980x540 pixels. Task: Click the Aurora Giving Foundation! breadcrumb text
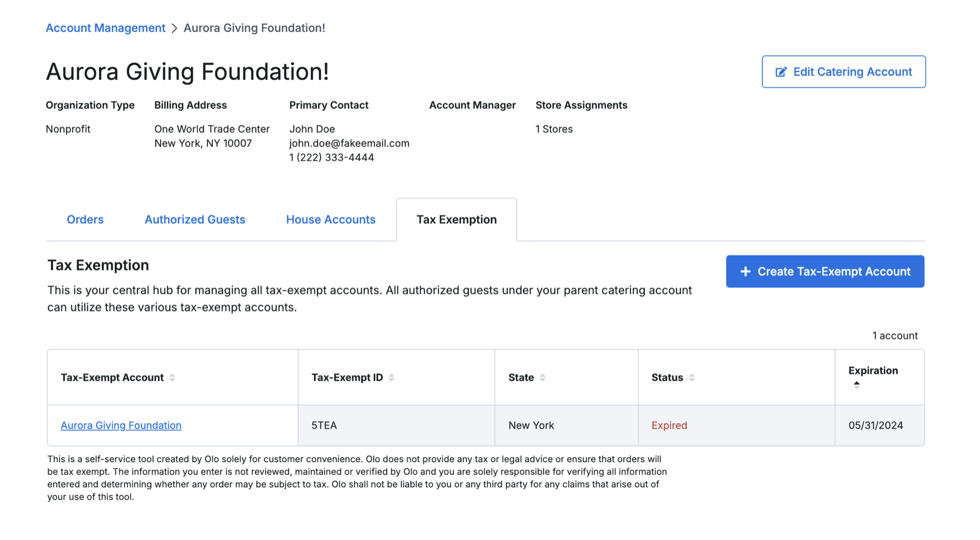254,28
